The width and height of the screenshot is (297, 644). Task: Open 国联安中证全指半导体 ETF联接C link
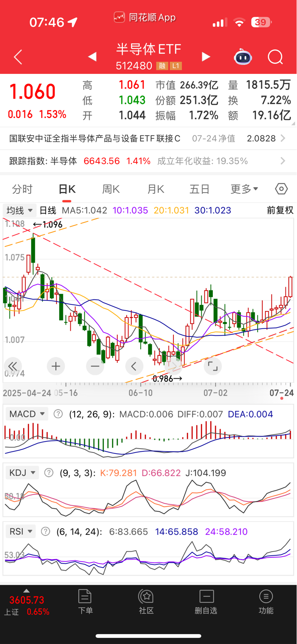95,138
